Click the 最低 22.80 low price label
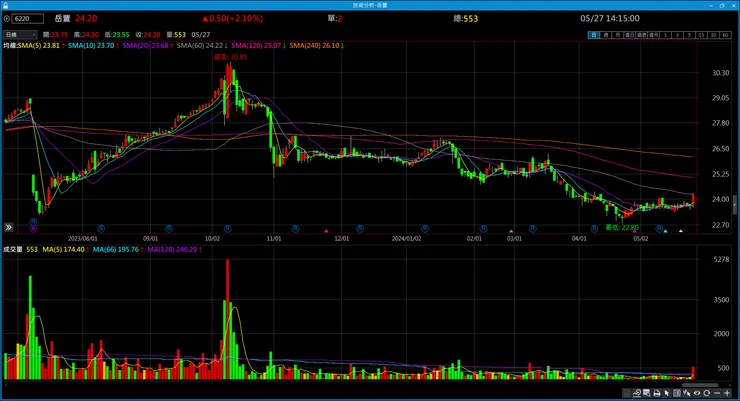 622,227
